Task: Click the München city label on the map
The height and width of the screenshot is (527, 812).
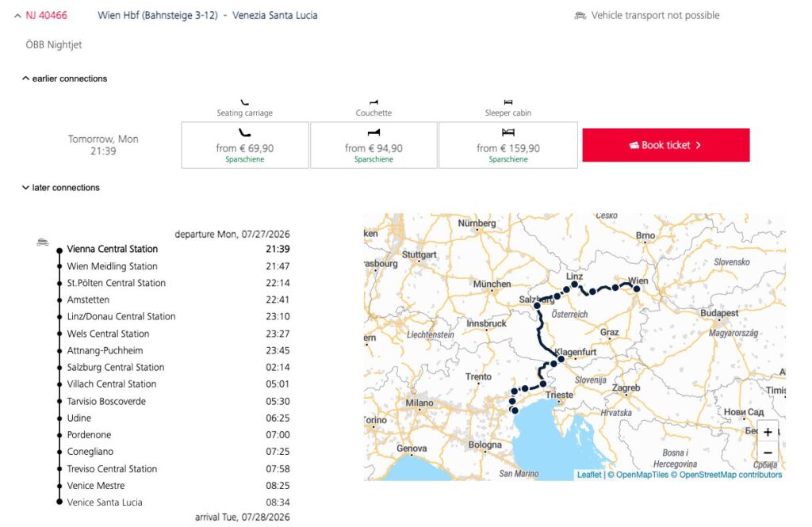Action: [x=492, y=284]
